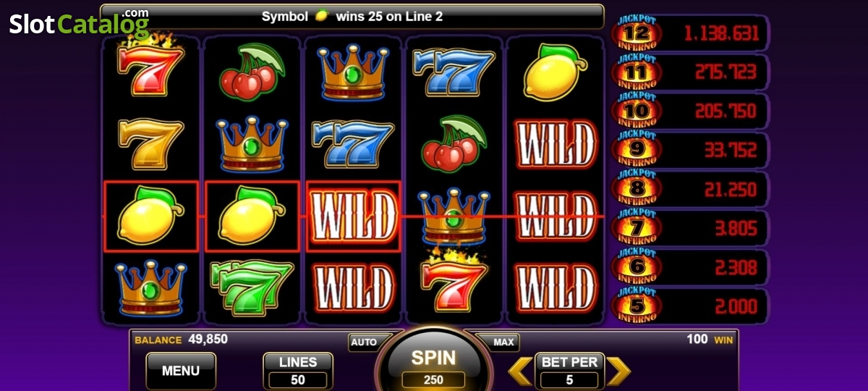This screenshot has height=391, width=868.
Task: Select the Jackpot Inferno 5 icon
Action: point(637,306)
